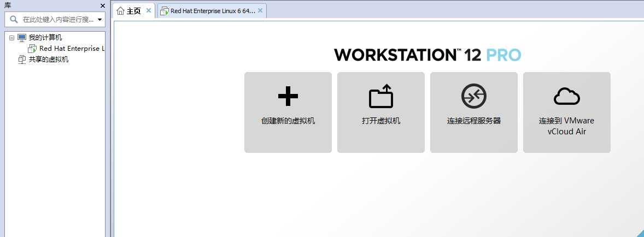Click the home icon on the 主页 tab
Image resolution: width=644 pixels, height=237 pixels.
[x=120, y=11]
